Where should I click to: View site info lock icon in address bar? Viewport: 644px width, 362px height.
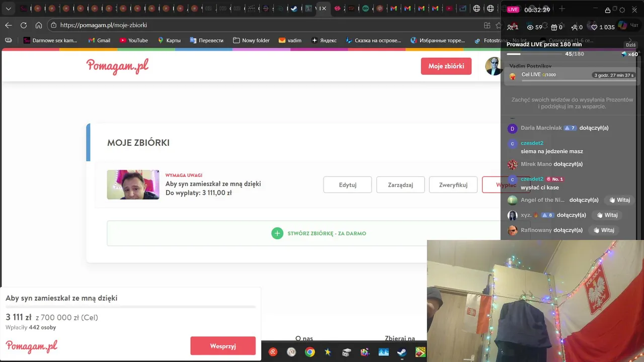[54, 25]
